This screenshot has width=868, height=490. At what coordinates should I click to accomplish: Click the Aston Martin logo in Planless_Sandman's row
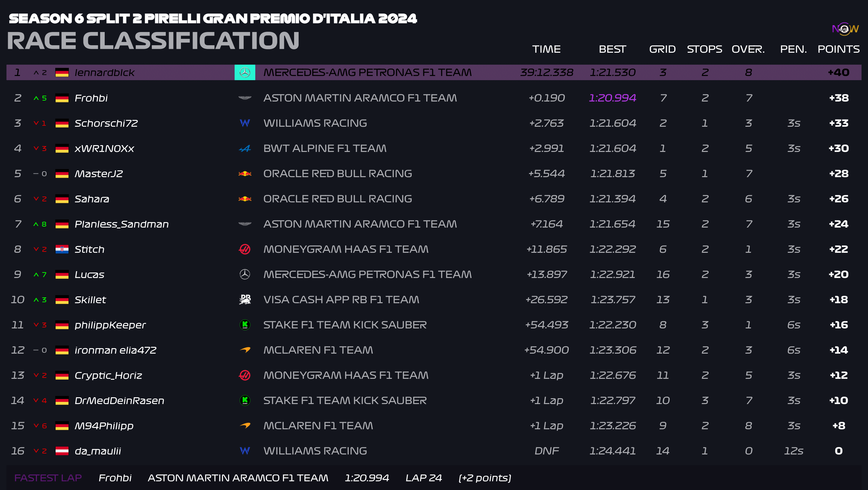click(x=245, y=224)
